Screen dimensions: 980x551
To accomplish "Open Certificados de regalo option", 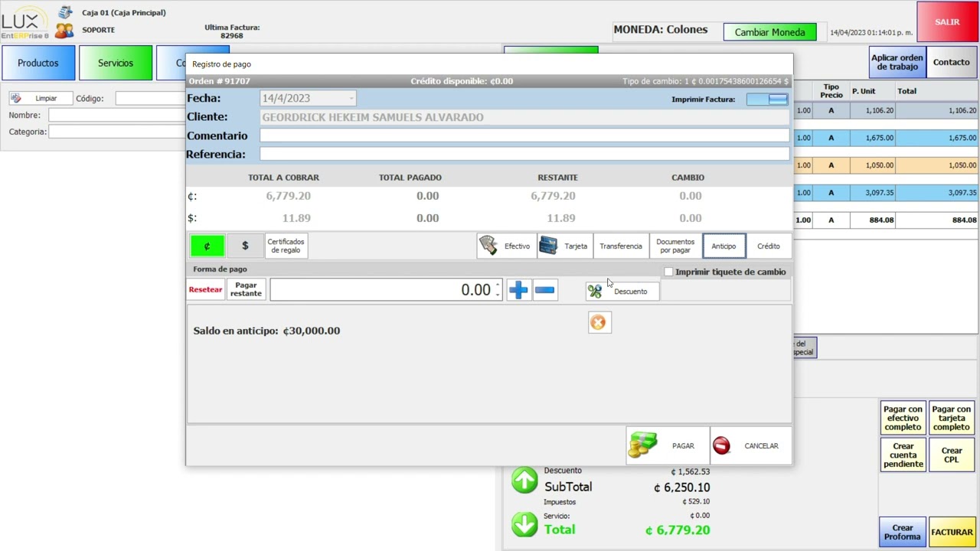I will click(x=286, y=246).
